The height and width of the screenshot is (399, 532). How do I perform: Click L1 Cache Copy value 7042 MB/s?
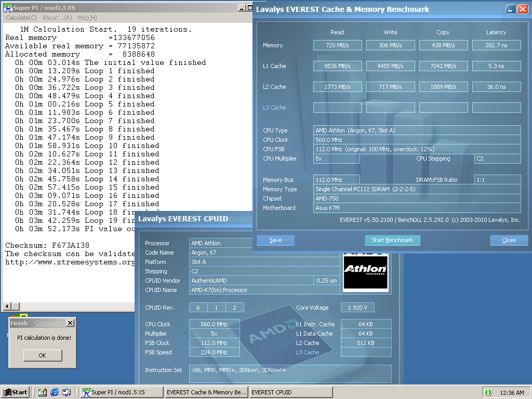pos(444,66)
